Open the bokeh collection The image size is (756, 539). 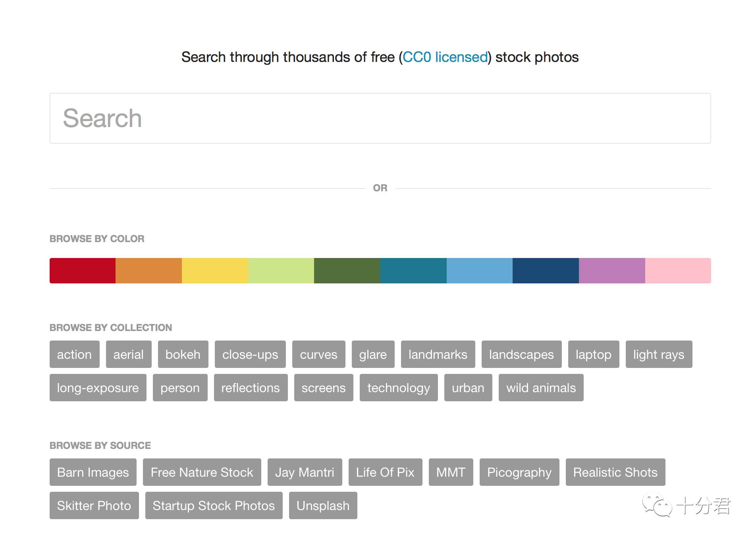[183, 354]
